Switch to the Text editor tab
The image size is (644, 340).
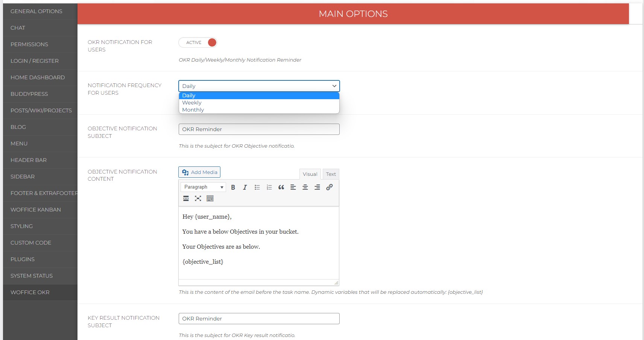click(x=331, y=174)
